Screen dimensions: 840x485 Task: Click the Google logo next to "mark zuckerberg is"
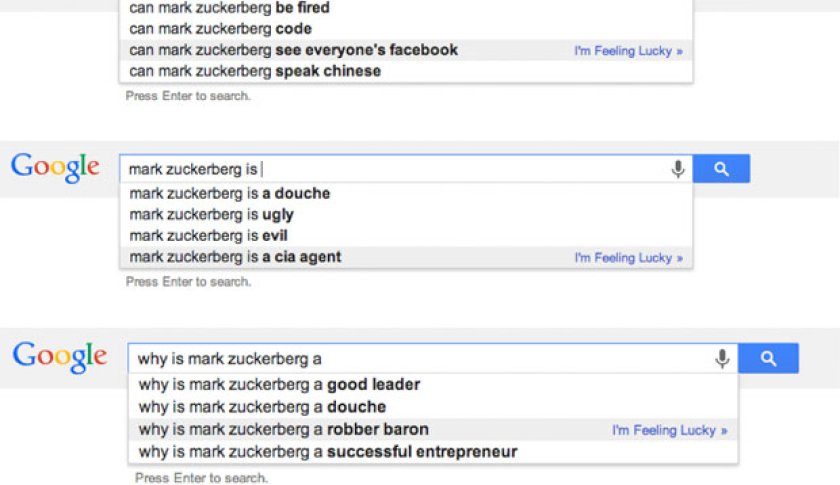(x=56, y=168)
